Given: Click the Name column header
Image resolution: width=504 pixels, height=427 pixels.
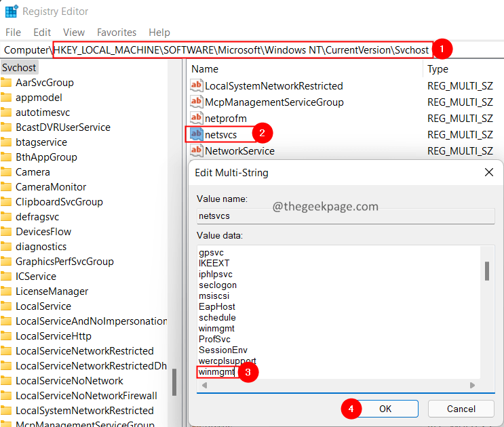Looking at the screenshot, I should (205, 69).
